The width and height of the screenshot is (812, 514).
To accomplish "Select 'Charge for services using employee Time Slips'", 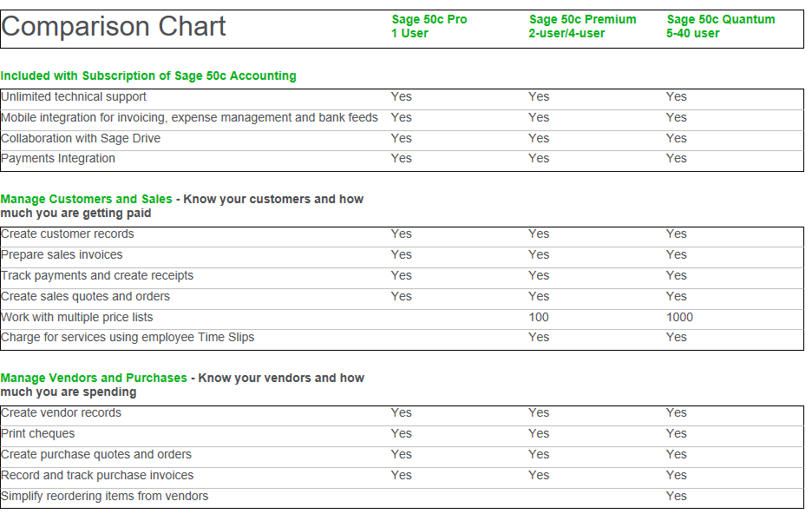I will pos(128,337).
